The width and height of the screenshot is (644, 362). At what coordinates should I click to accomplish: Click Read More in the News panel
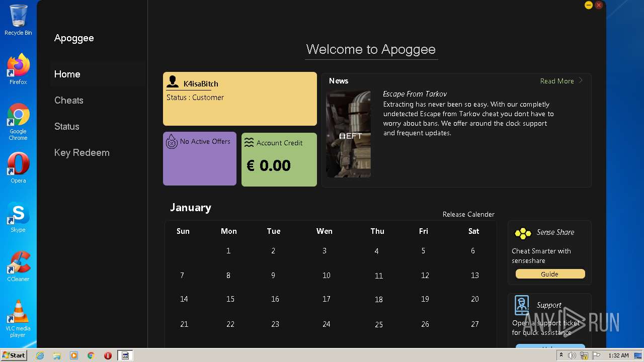tap(557, 81)
